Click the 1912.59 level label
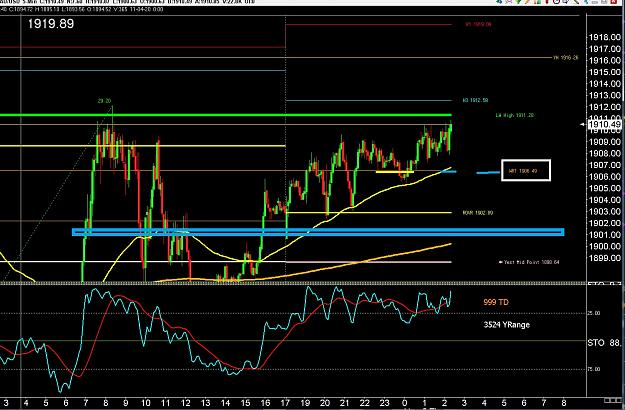 [476, 100]
